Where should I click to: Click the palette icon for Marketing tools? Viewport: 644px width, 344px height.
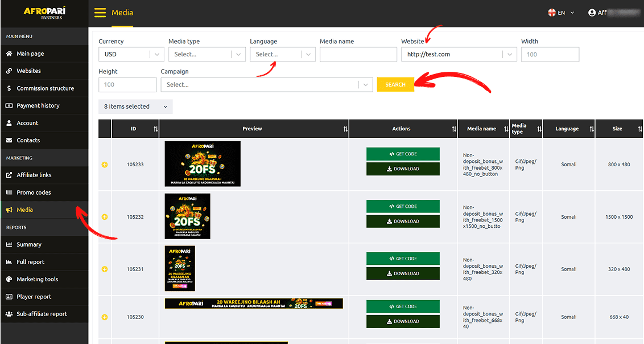point(9,280)
